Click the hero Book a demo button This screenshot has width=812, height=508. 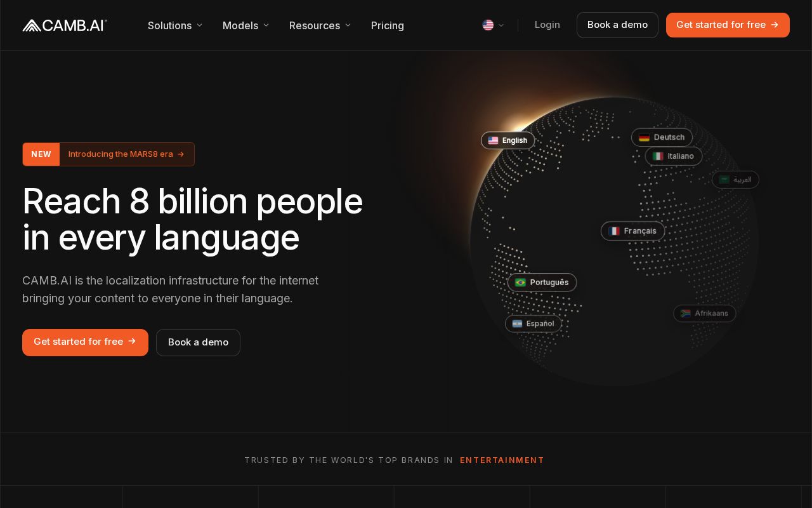(x=198, y=342)
